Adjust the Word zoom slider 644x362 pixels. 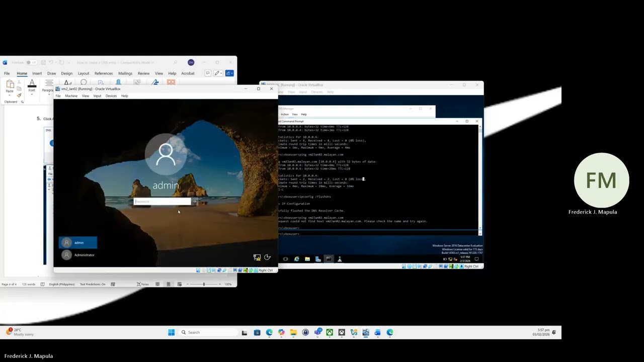point(204,284)
